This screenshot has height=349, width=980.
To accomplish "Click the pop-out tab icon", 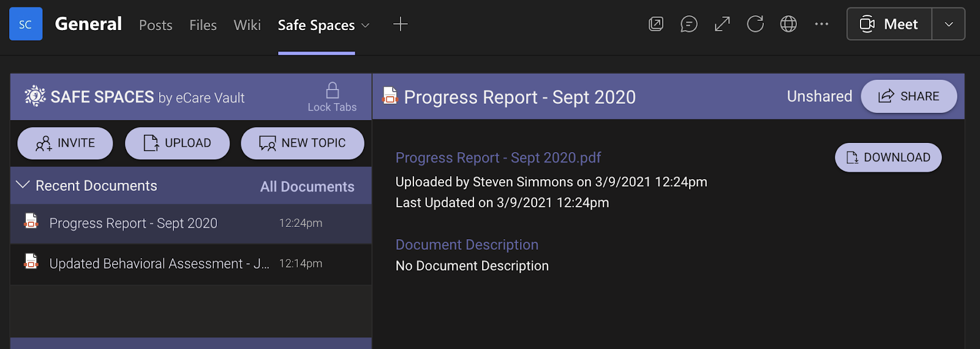I will click(656, 24).
